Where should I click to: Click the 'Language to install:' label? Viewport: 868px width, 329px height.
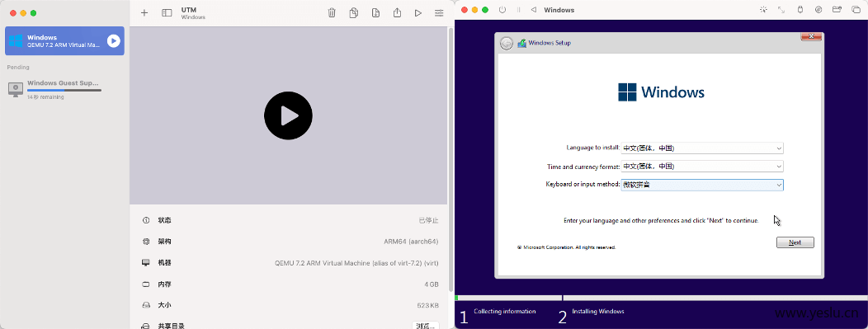click(x=593, y=148)
